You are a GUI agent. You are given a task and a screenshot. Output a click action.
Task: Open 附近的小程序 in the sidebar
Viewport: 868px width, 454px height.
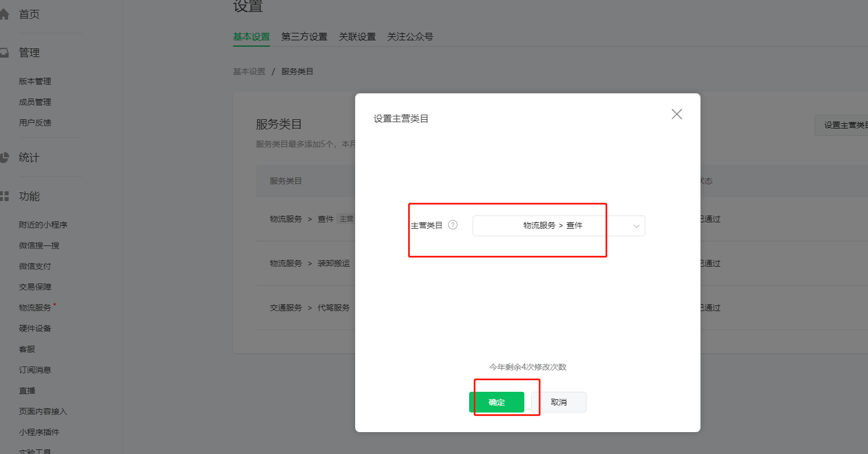point(43,225)
